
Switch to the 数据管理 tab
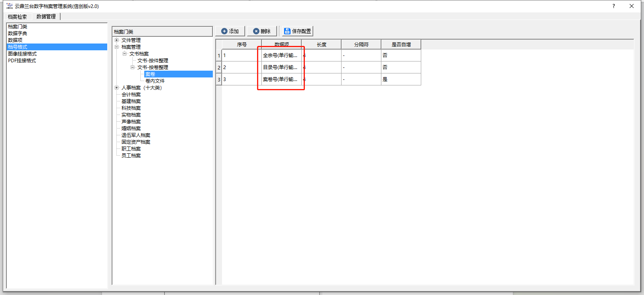pos(46,17)
